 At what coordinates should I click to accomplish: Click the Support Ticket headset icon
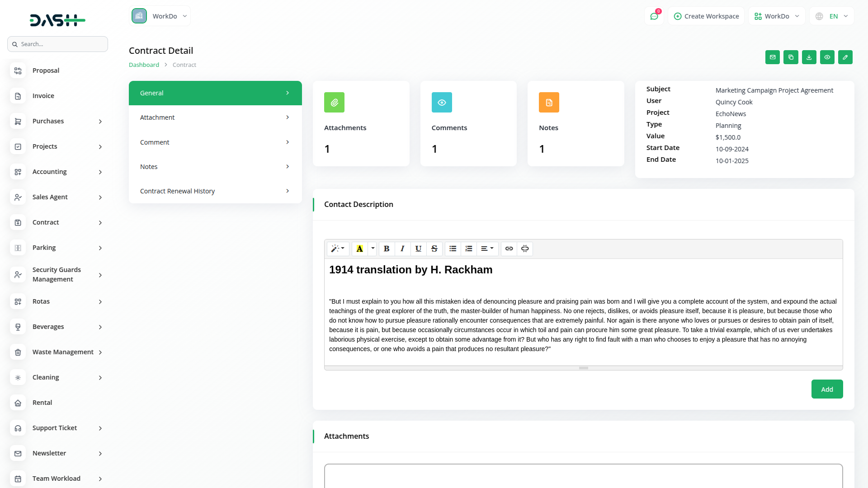point(18,428)
